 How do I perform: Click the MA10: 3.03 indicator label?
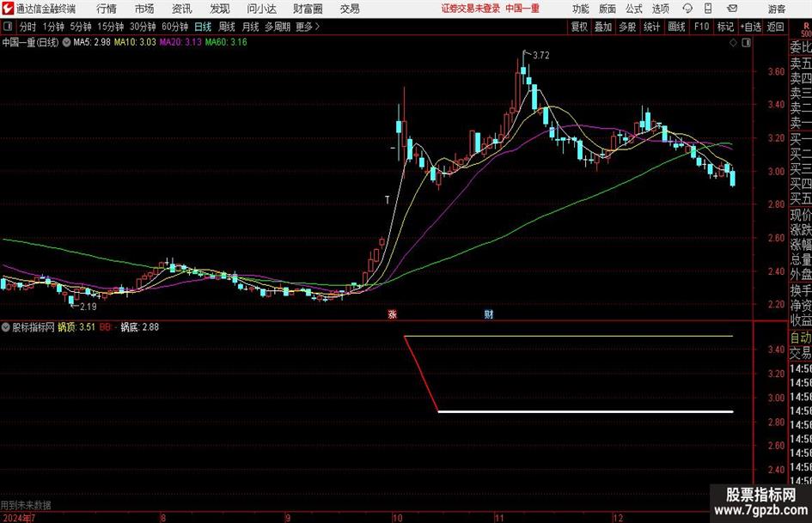pyautogui.click(x=135, y=42)
